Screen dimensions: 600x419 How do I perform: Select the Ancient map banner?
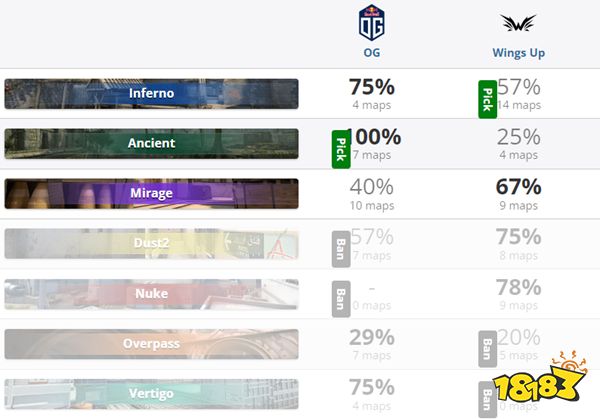(x=152, y=143)
